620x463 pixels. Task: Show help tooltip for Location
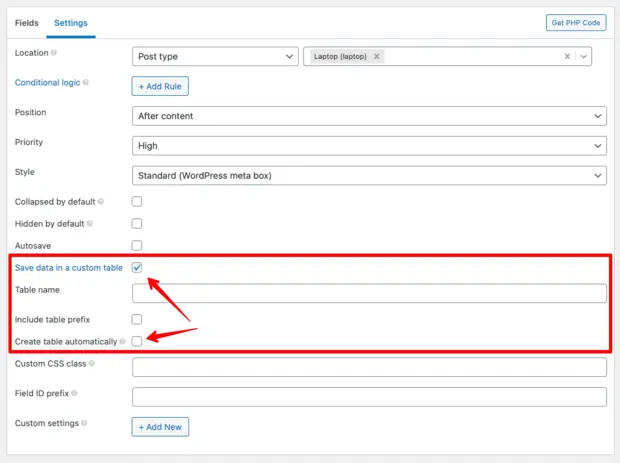click(54, 53)
